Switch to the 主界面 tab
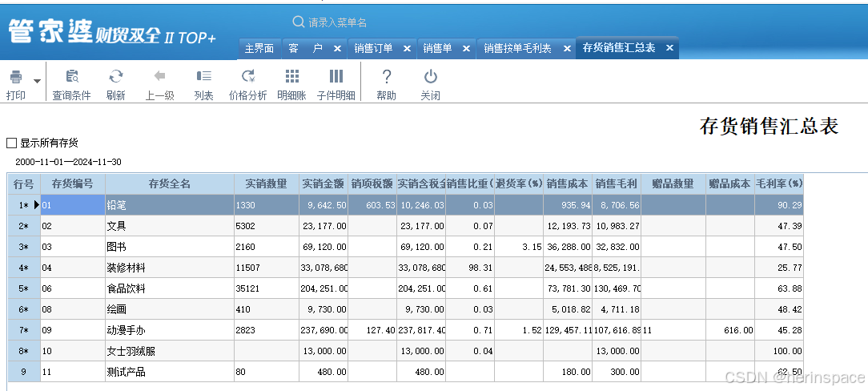This screenshot has width=868, height=391. pyautogui.click(x=259, y=49)
